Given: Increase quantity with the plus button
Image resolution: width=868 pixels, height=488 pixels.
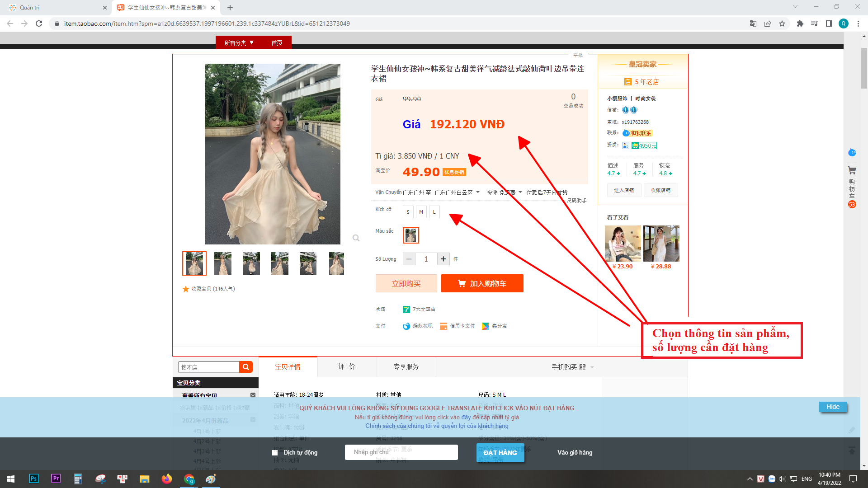Looking at the screenshot, I should tap(443, 259).
